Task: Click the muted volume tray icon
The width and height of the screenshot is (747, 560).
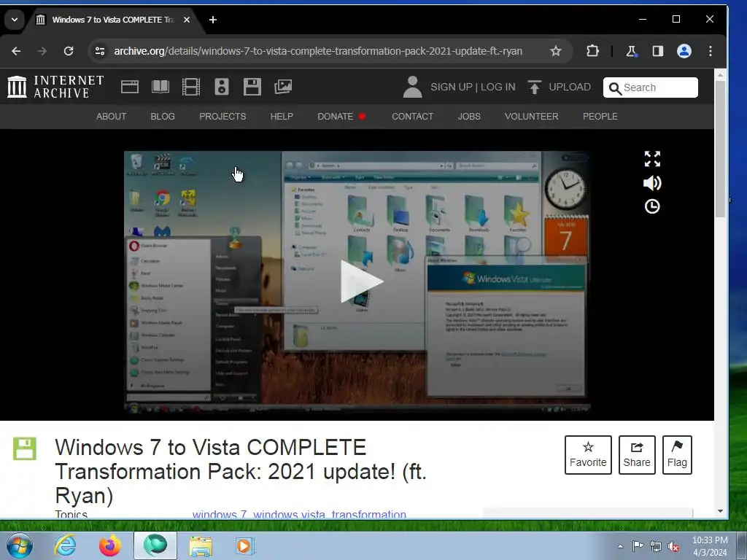Action: (x=673, y=546)
